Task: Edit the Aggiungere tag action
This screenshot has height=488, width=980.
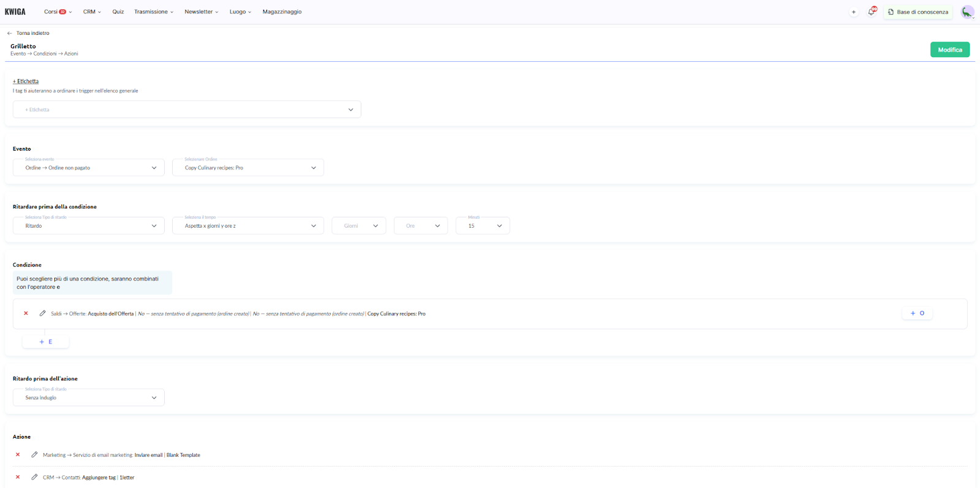Action: coord(34,477)
